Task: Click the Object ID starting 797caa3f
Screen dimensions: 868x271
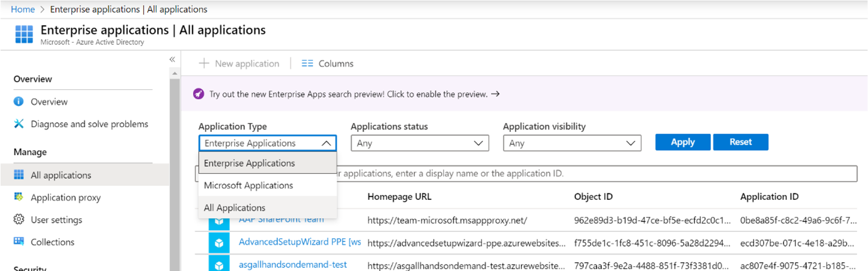Action: (x=652, y=265)
